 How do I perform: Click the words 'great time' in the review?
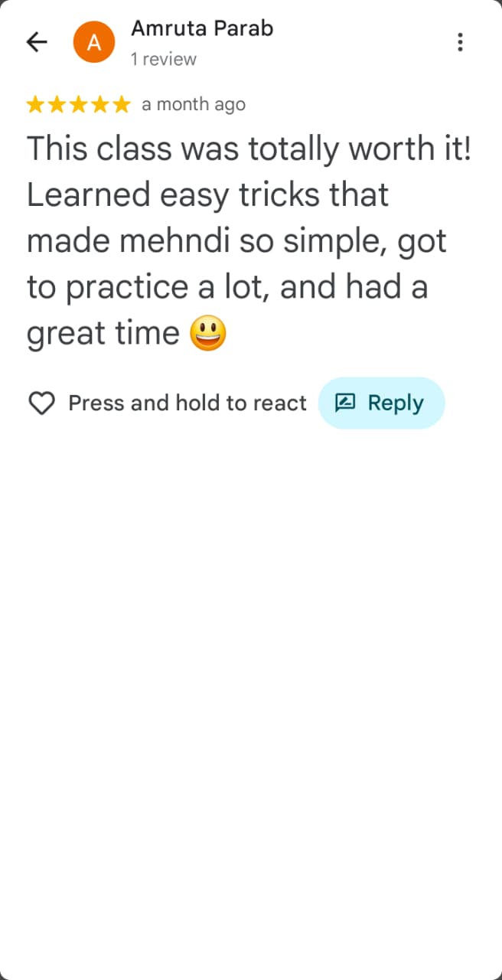(x=103, y=334)
